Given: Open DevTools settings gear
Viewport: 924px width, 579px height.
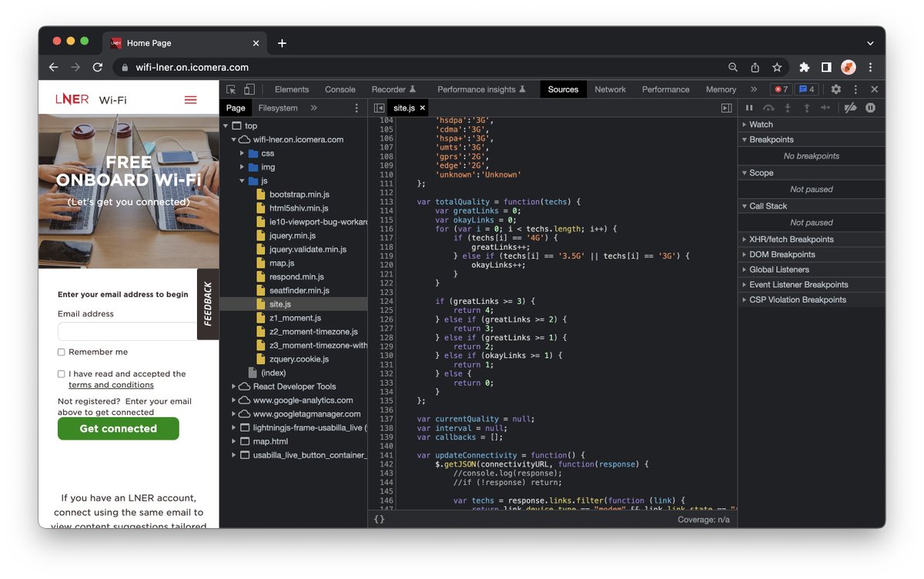Looking at the screenshot, I should coord(835,89).
